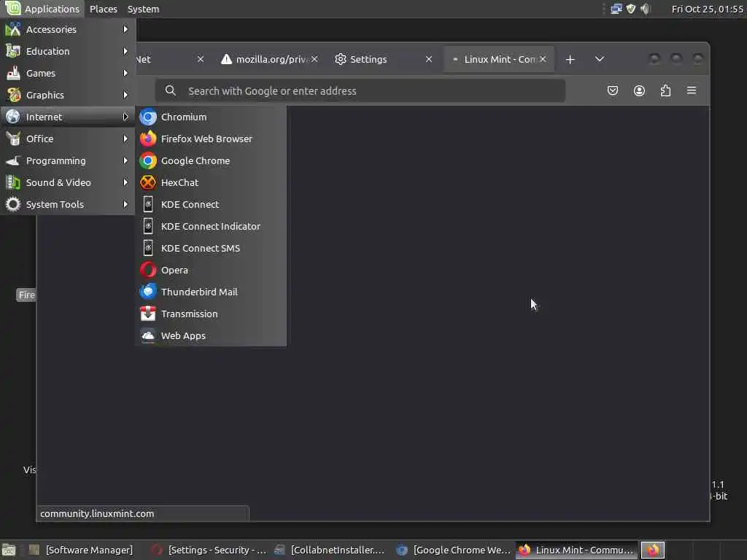
Task: Open Opera browser from menu
Action: (211, 270)
